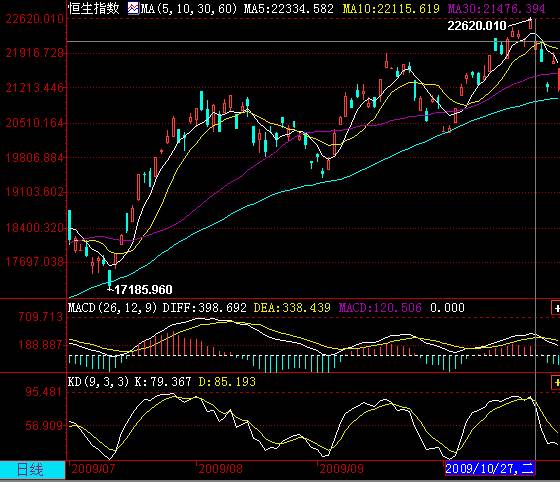
Task: Select the D value in KD header
Action: (227, 382)
